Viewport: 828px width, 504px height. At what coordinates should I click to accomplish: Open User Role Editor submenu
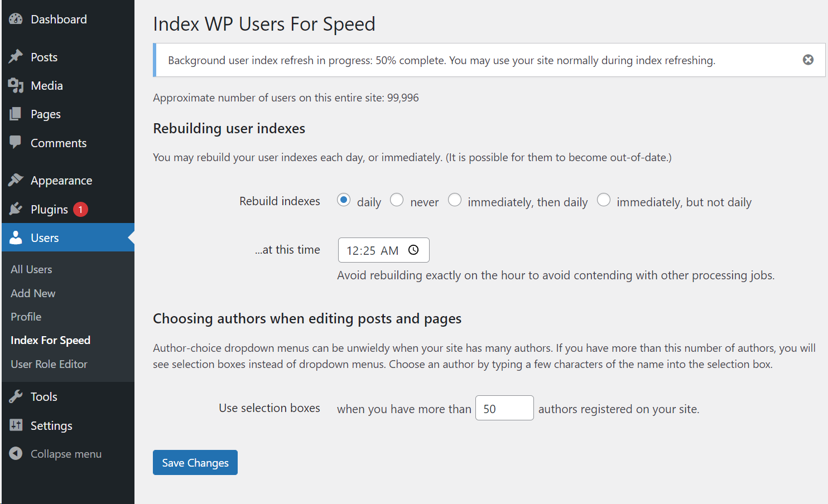[x=49, y=364]
